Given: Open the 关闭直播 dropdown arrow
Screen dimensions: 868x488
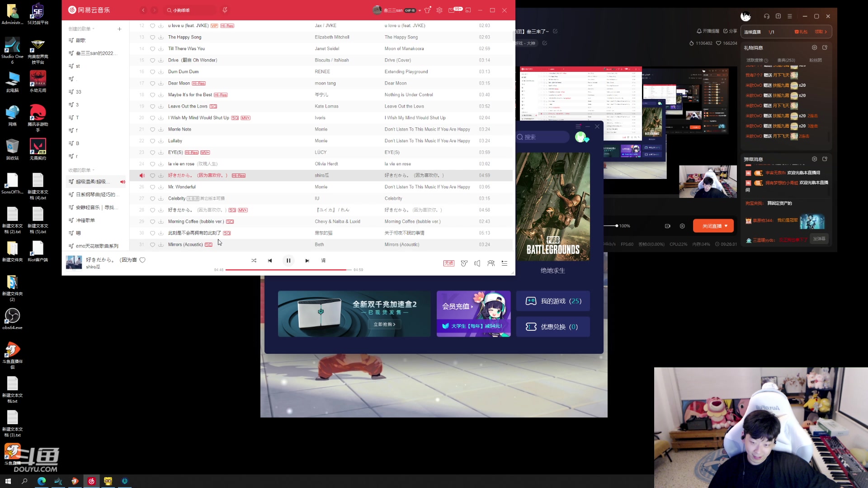Looking at the screenshot, I should 726,226.
